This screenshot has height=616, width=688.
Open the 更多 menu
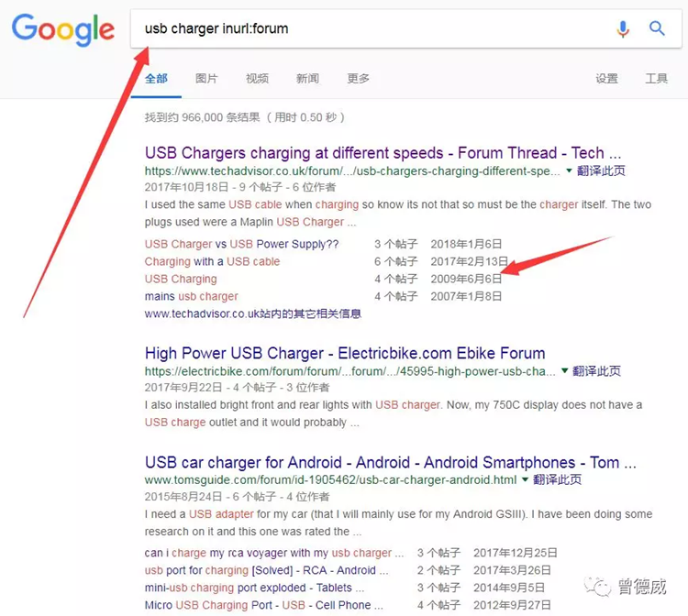coord(358,79)
